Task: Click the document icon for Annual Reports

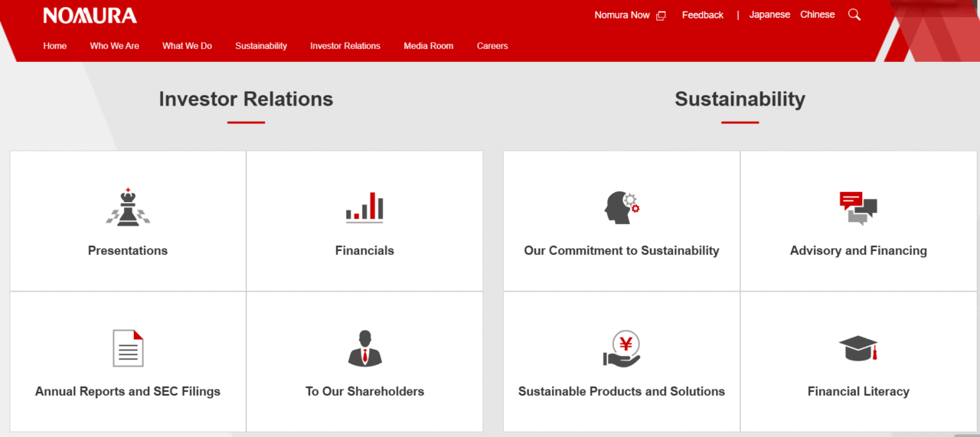Action: click(128, 348)
